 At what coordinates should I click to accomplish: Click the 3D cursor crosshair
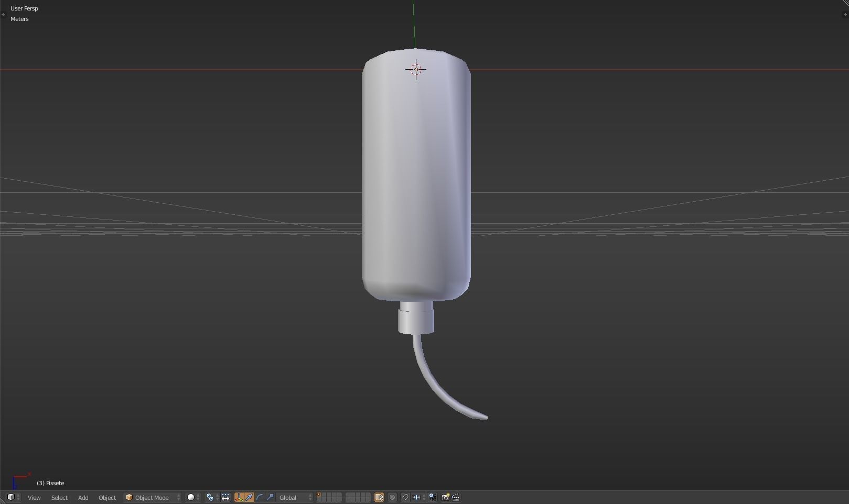(416, 69)
